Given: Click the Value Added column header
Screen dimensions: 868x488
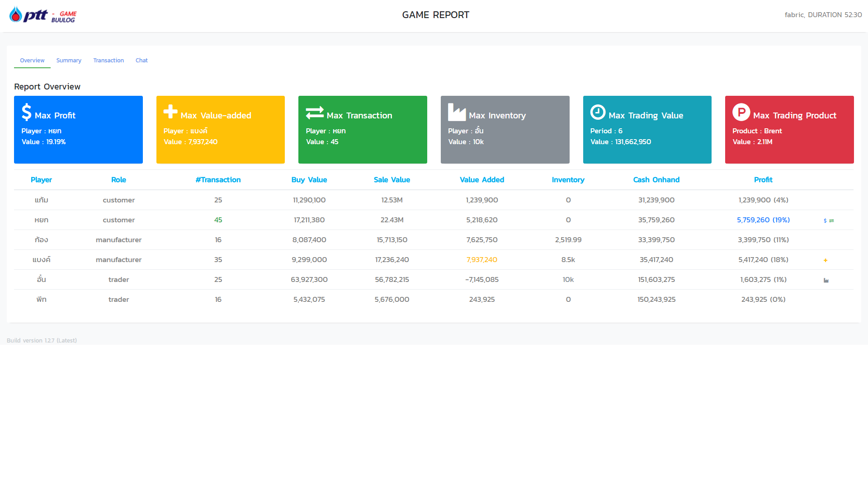Looking at the screenshot, I should point(482,180).
